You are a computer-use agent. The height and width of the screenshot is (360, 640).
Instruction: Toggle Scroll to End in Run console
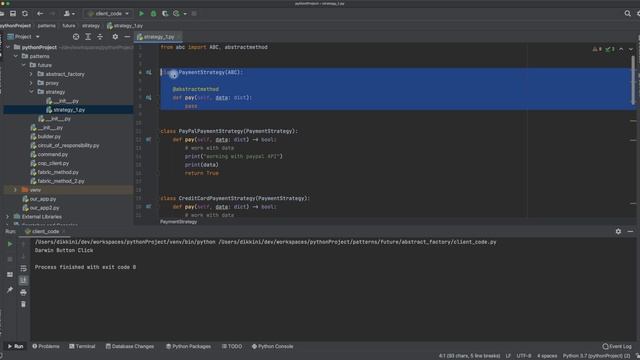tap(23, 280)
